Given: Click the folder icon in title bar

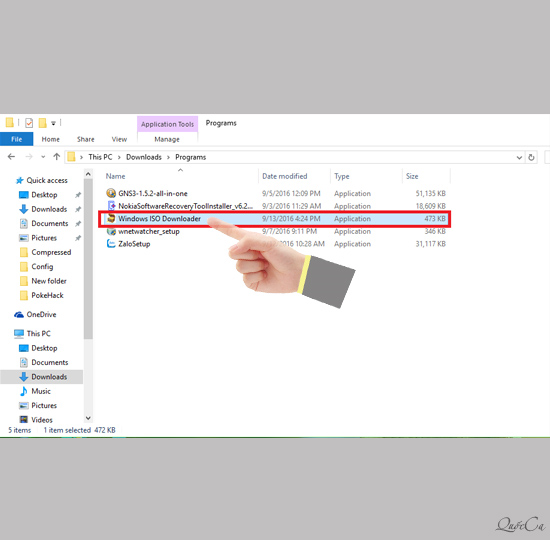Looking at the screenshot, I should coord(9,122).
